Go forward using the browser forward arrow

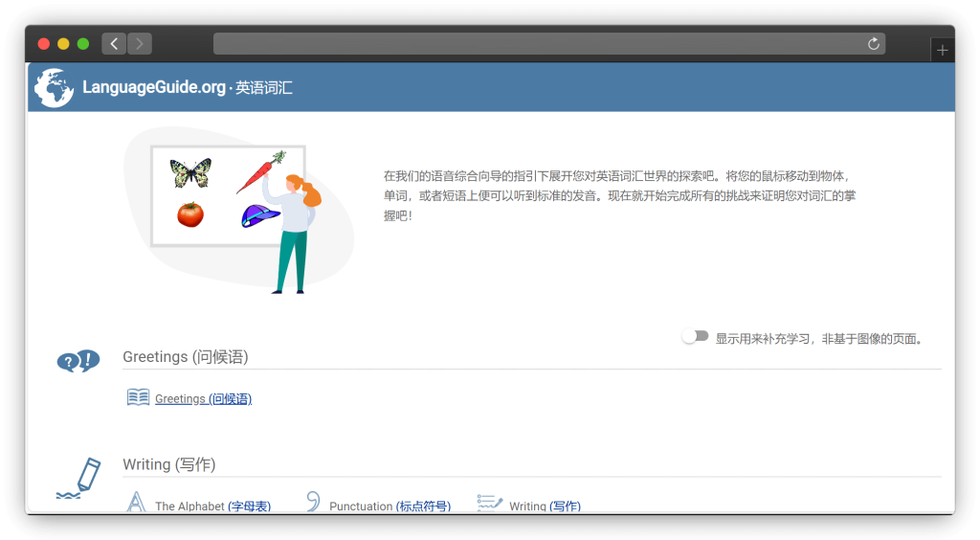[140, 44]
